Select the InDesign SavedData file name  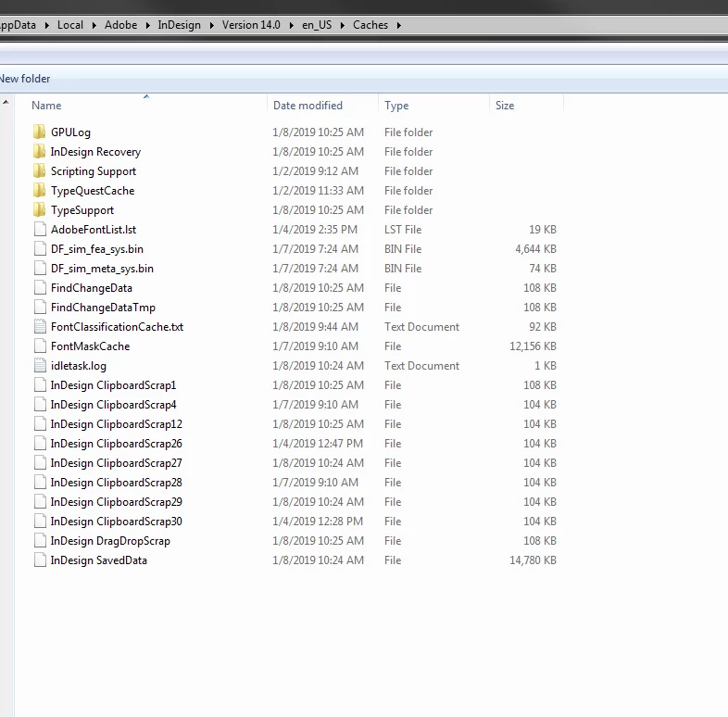[98, 560]
